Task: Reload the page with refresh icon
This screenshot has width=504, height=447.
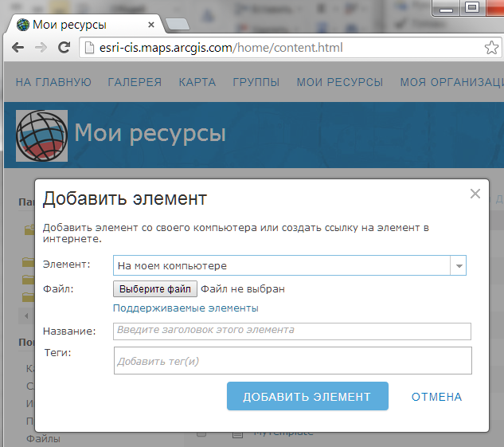Action: tap(65, 48)
